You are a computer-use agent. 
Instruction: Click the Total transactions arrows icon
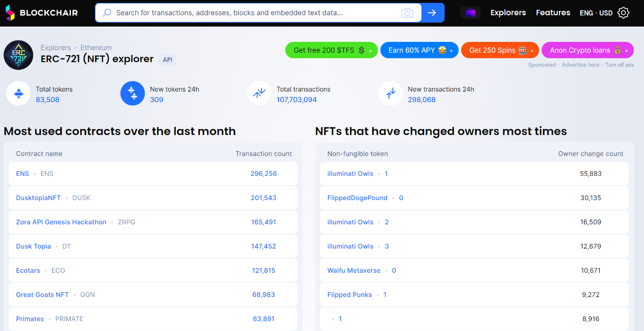pos(259,93)
